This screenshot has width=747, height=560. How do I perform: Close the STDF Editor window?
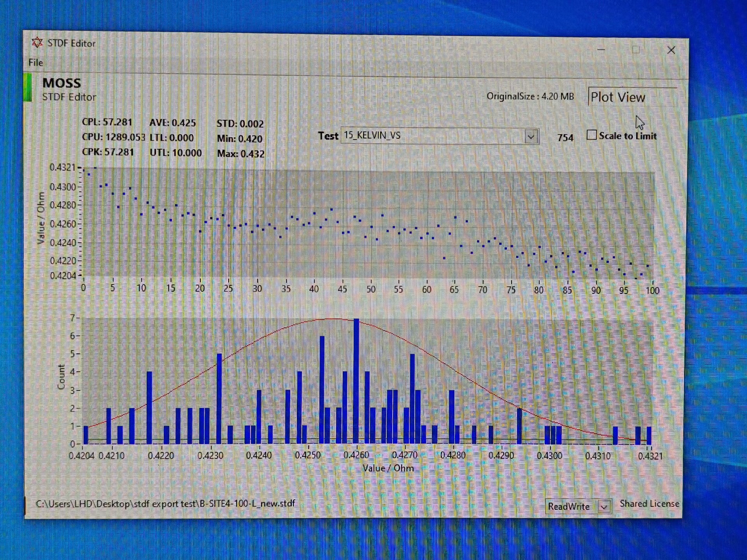click(x=671, y=50)
